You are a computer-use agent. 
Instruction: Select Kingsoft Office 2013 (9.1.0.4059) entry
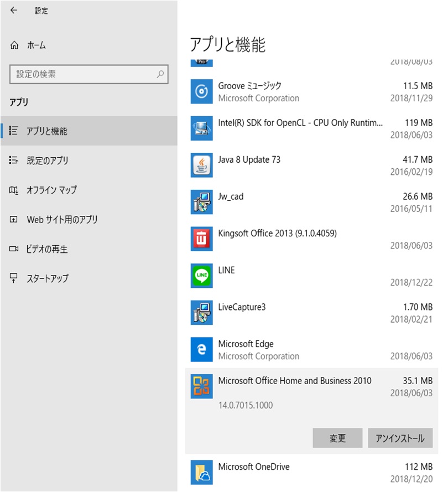(x=278, y=234)
